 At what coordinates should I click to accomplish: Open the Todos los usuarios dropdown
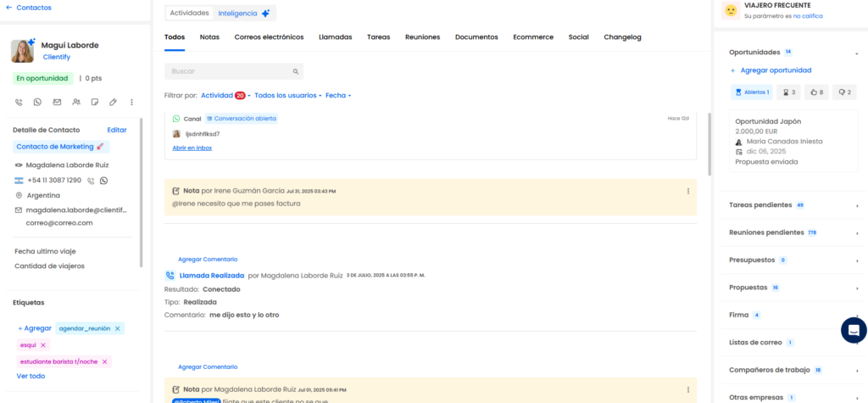(x=288, y=95)
